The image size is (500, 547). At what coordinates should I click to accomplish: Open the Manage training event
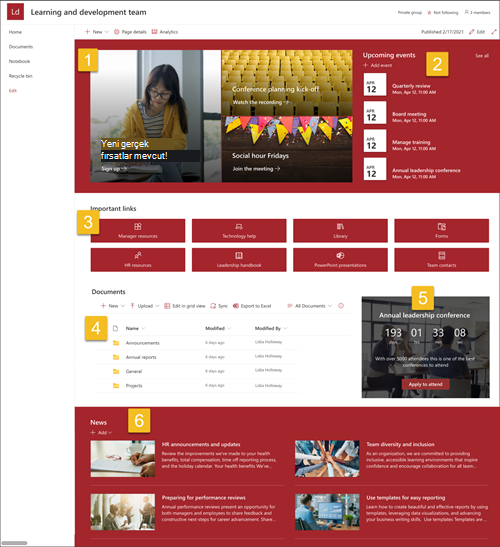pos(411,142)
